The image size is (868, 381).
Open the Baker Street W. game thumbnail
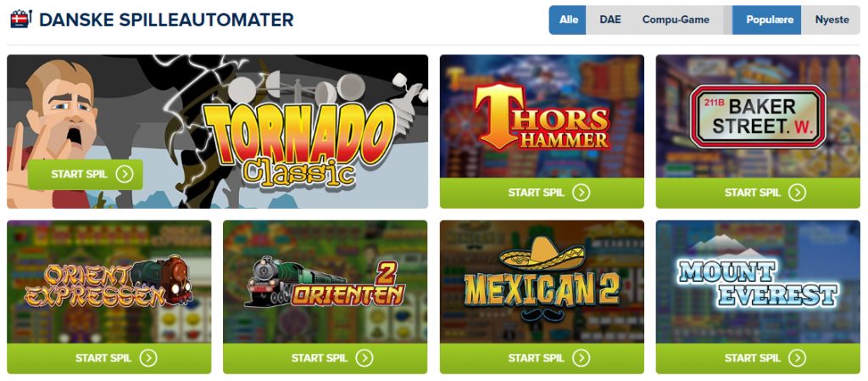tap(758, 116)
